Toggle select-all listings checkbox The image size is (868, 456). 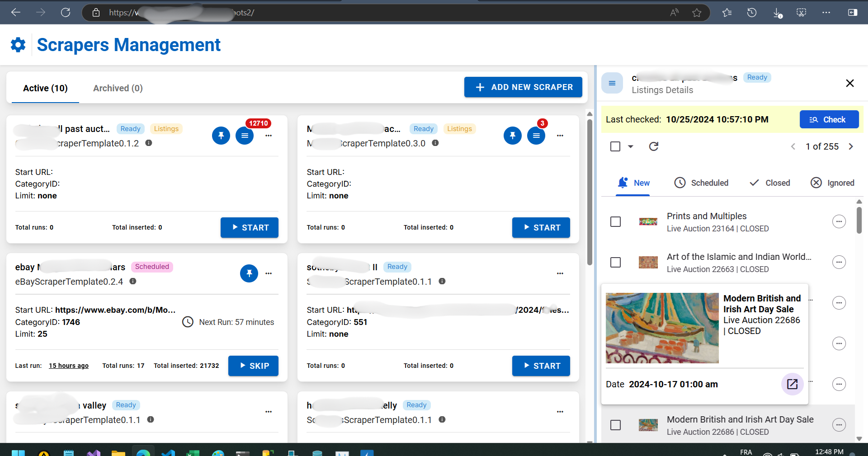click(x=615, y=146)
